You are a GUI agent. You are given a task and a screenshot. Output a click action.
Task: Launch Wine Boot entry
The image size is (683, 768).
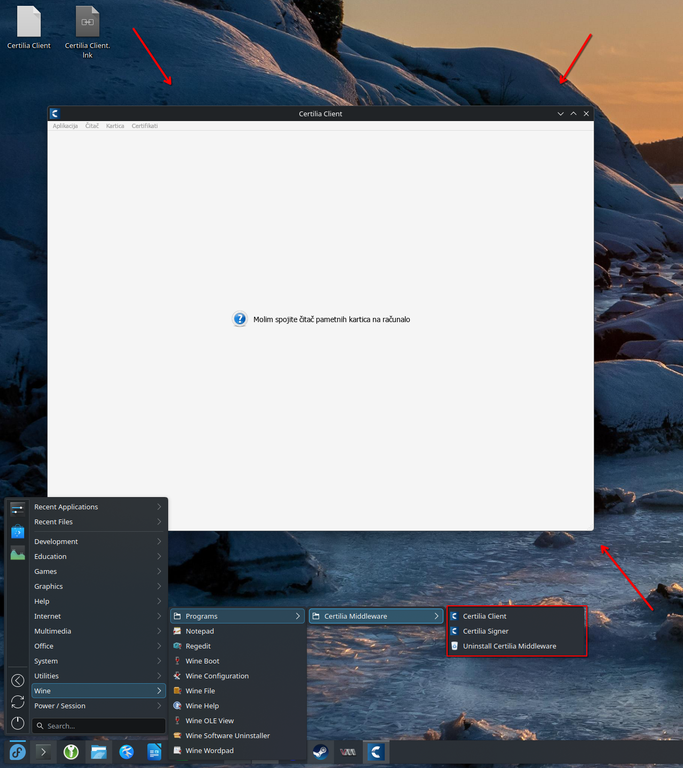238,661
